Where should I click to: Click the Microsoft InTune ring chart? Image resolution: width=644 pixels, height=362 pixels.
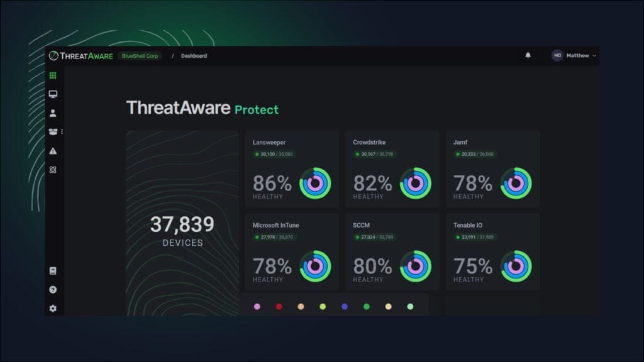(x=315, y=266)
